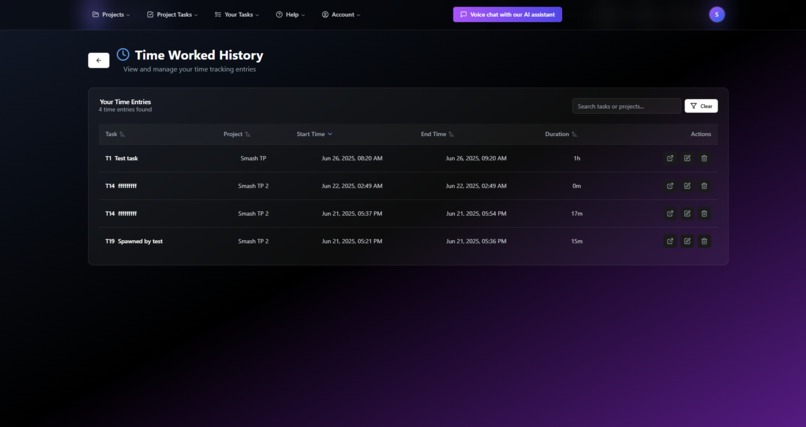Open the Account menu
Image resolution: width=806 pixels, height=427 pixels.
click(x=341, y=14)
